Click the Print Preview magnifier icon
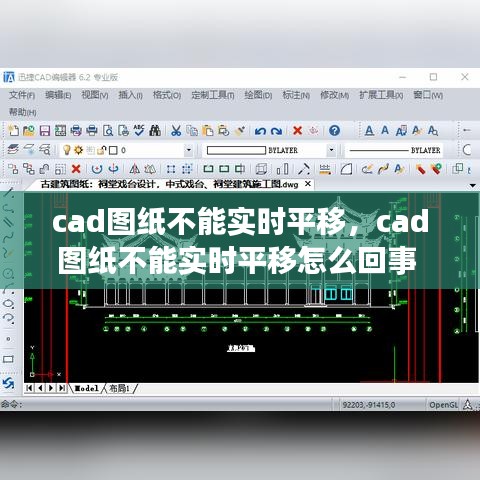480x480 pixels. (108, 130)
